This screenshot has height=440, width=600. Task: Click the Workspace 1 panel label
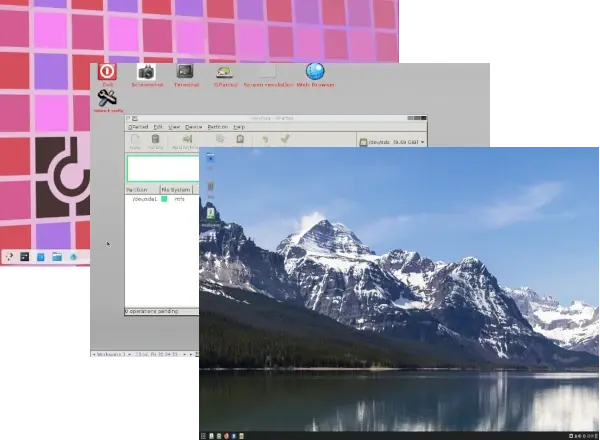111,355
